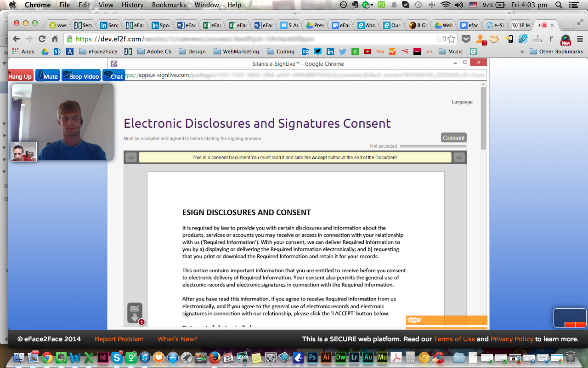Click the YouTube bookmark icon
This screenshot has height=368, width=588.
pos(367,52)
